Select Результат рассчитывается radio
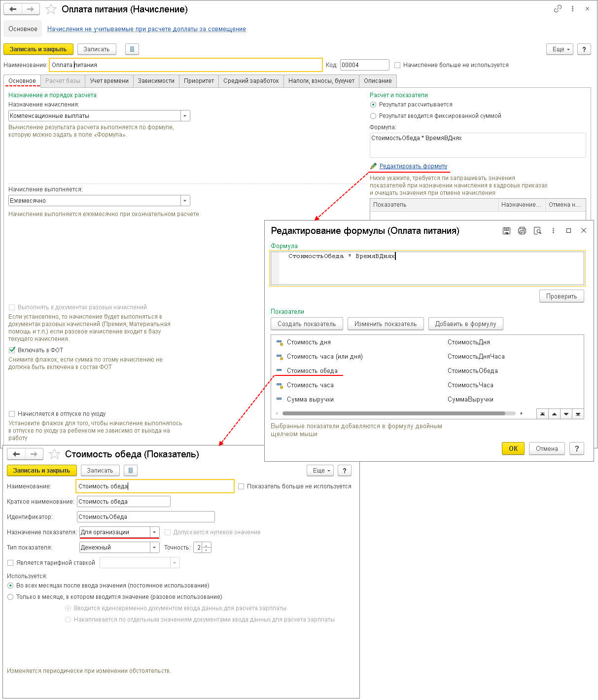This screenshot has width=598, height=700. (373, 105)
